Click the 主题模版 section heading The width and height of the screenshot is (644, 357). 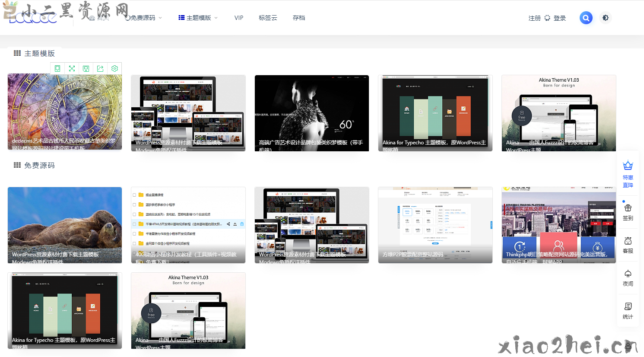tap(35, 54)
